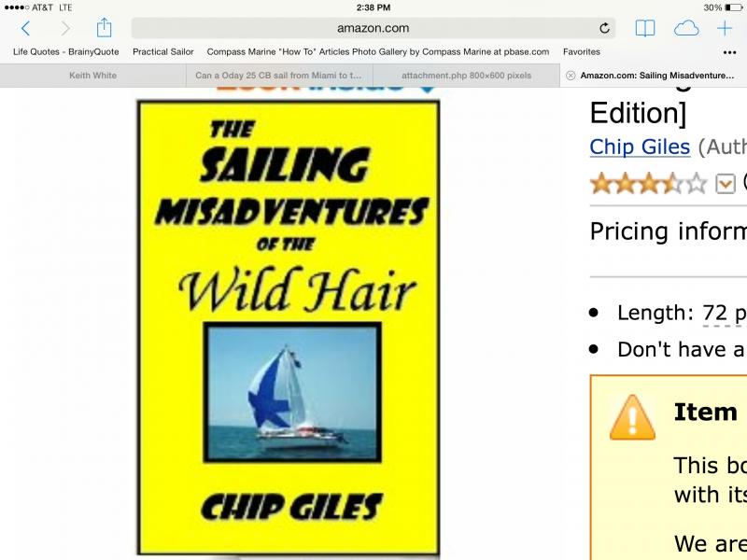Reload the page with the refresh icon
The height and width of the screenshot is (560, 747).
pos(604,28)
